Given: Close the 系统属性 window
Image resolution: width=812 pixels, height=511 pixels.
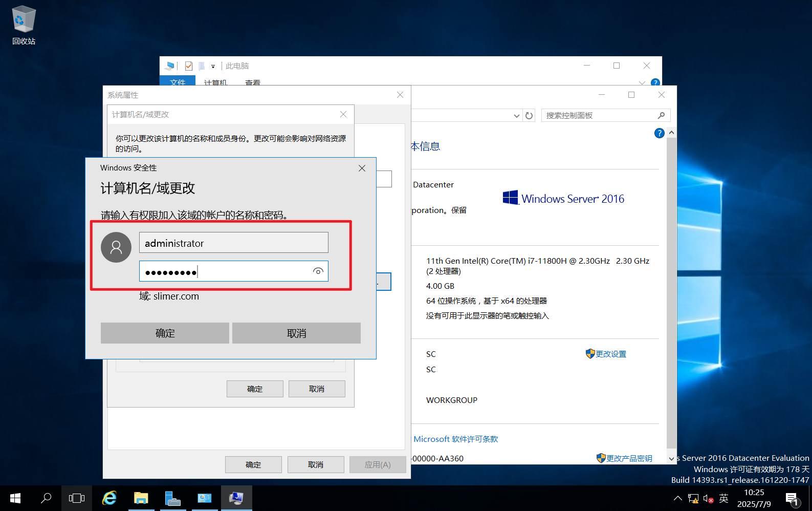Looking at the screenshot, I should (x=400, y=95).
